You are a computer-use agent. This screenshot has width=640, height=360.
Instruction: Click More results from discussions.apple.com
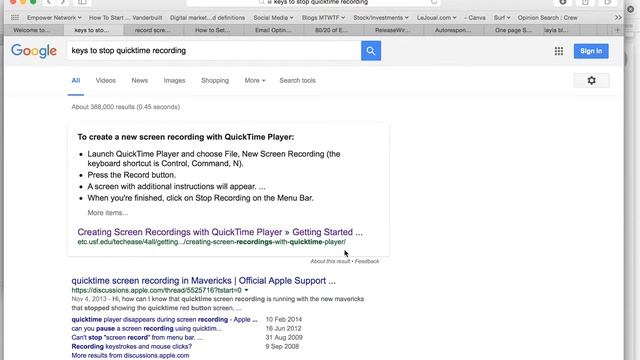click(130, 355)
